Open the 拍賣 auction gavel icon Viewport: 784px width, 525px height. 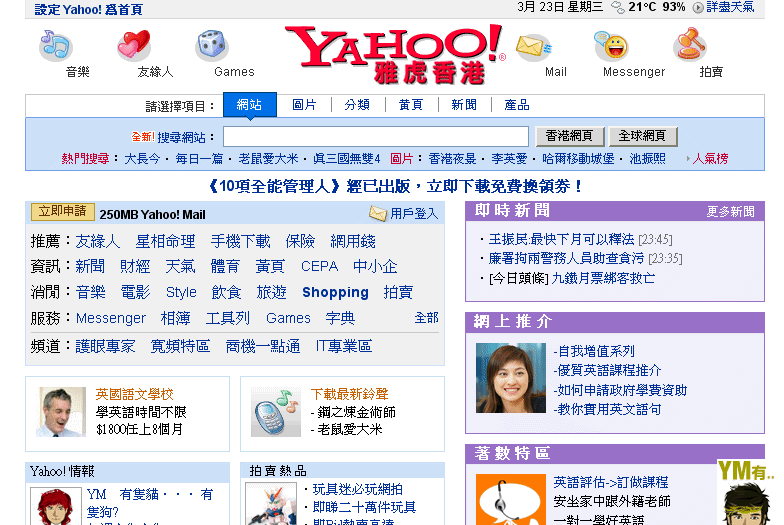(690, 45)
